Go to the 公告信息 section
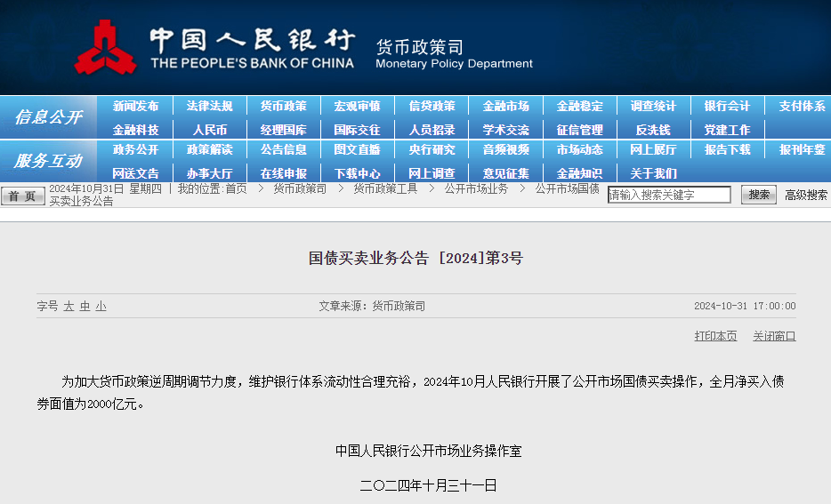831x504 pixels. pyautogui.click(x=283, y=149)
